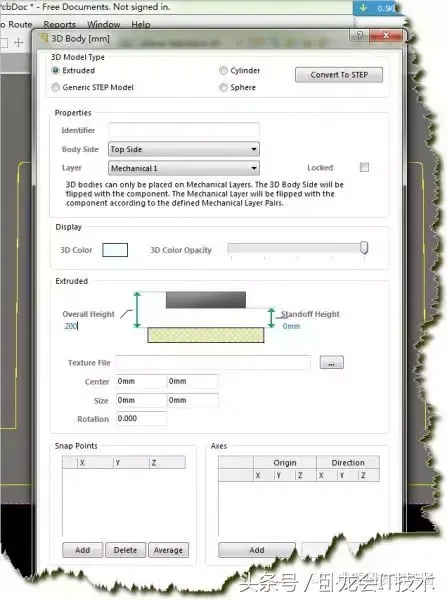Click the Size second value field
The height and width of the screenshot is (600, 447).
(193, 400)
